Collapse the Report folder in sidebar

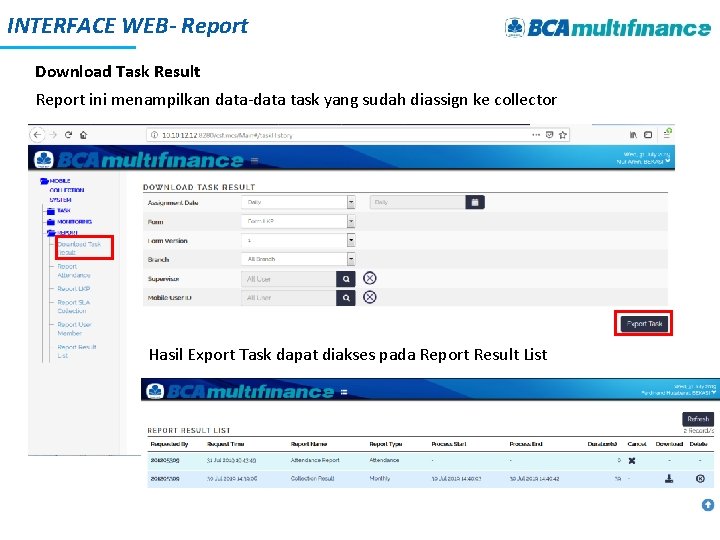[51, 233]
